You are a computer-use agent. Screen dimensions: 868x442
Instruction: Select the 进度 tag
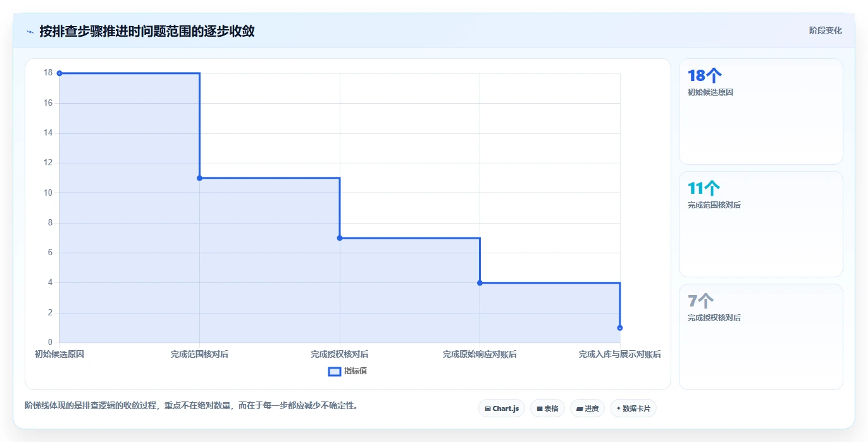587,408
